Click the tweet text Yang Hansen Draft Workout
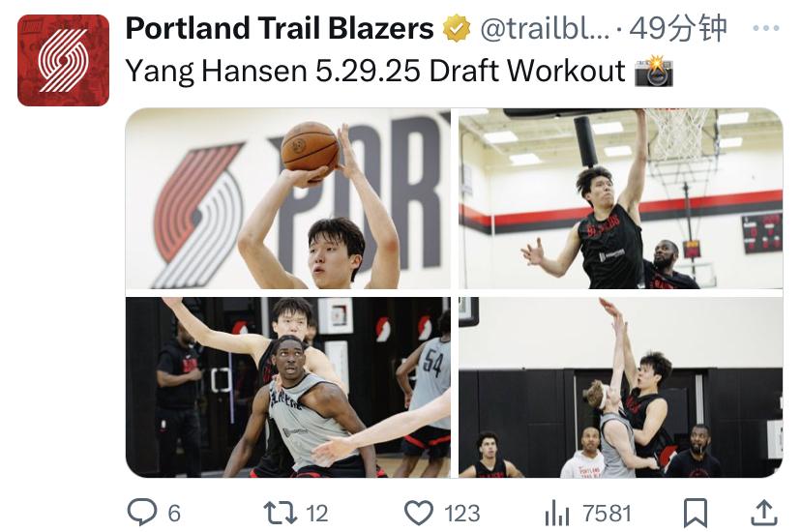The image size is (801, 532). coord(375,71)
